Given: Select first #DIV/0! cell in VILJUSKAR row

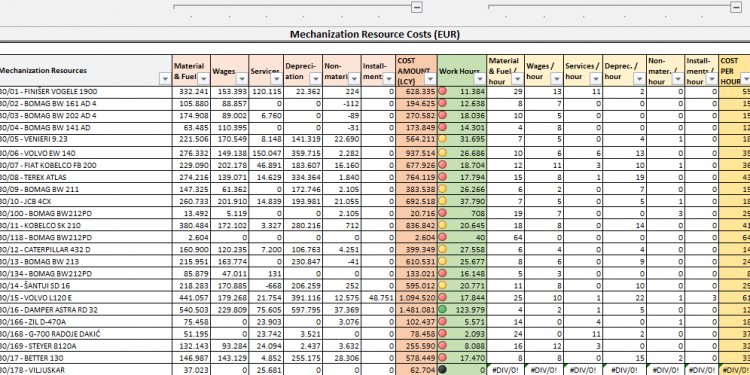Looking at the screenshot, I should point(506,370).
